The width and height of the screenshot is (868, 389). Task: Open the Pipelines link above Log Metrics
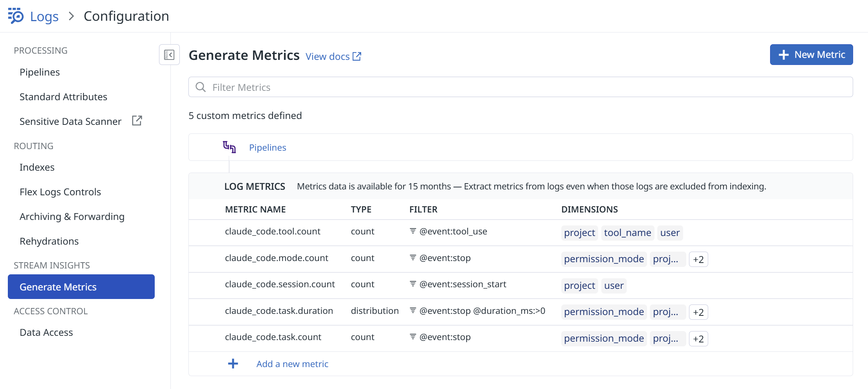[x=268, y=148]
